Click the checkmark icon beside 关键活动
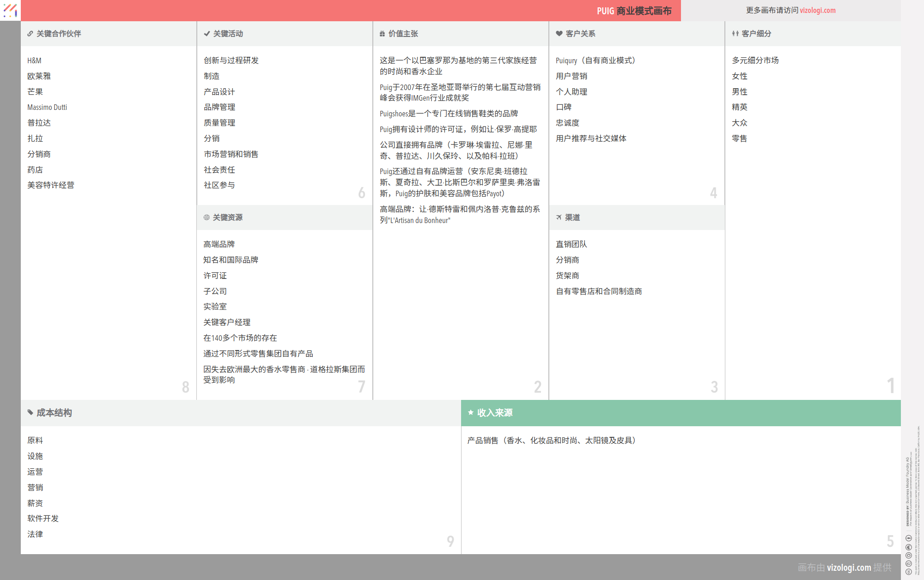 point(207,34)
